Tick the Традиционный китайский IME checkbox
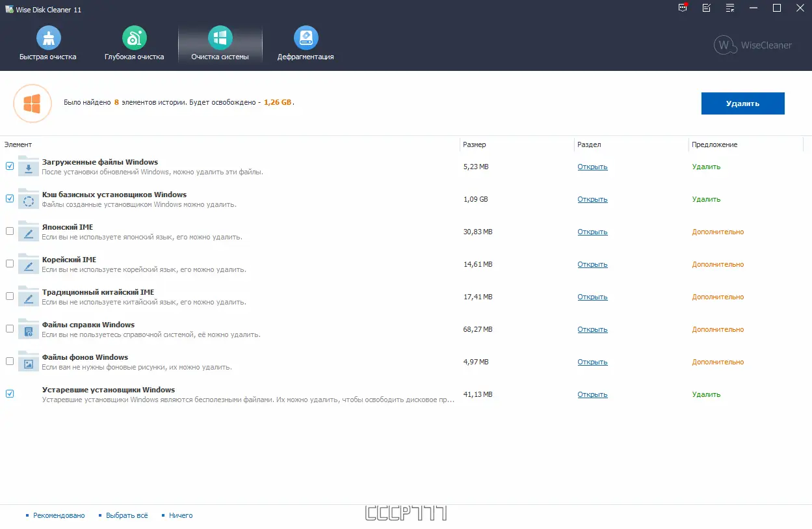 pos(10,296)
